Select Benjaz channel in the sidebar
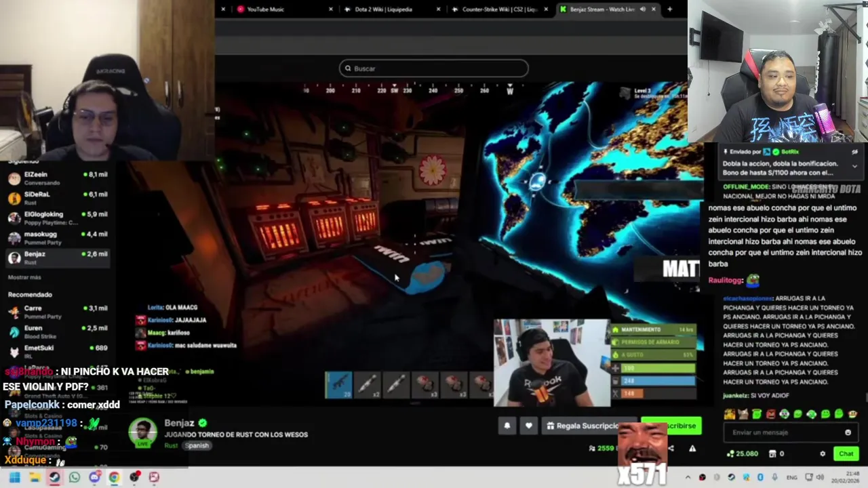868x488 pixels. coord(58,257)
